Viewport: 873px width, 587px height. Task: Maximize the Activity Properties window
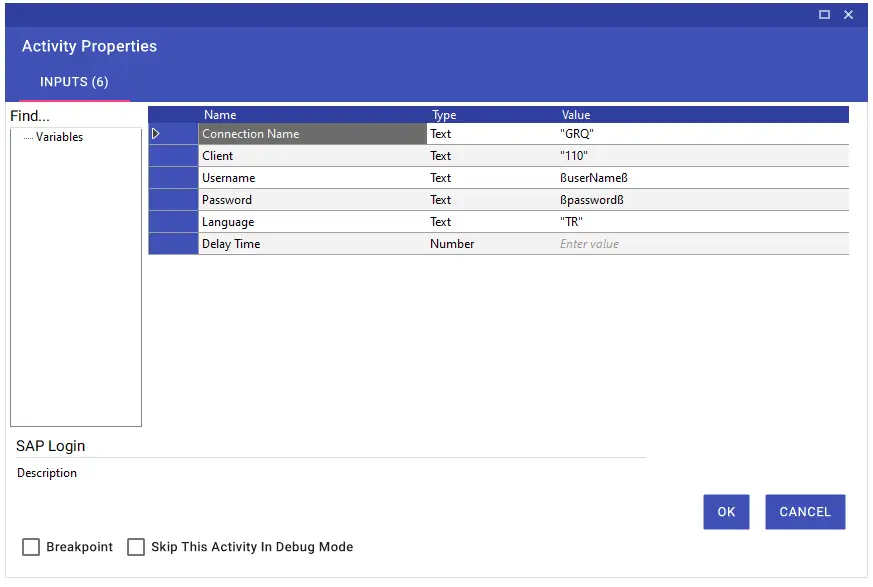(824, 15)
